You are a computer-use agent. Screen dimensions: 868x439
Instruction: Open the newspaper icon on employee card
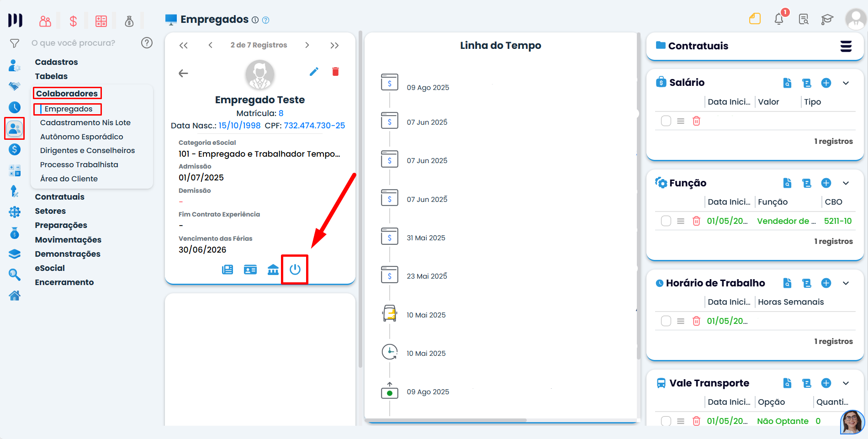coord(228,270)
